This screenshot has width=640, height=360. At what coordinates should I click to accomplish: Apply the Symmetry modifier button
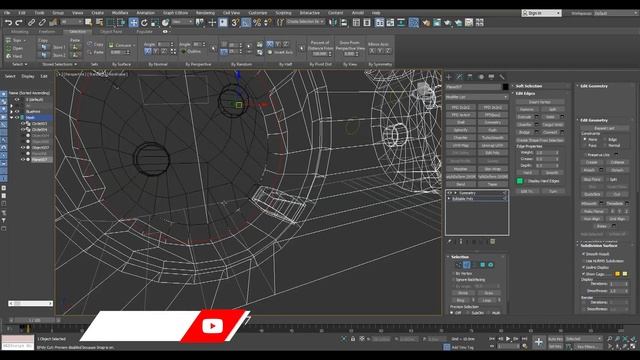[493, 122]
